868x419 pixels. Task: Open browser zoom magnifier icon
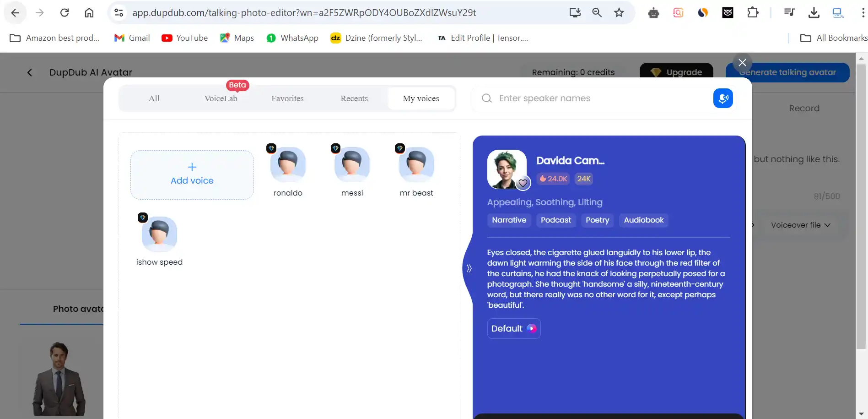pos(597,13)
